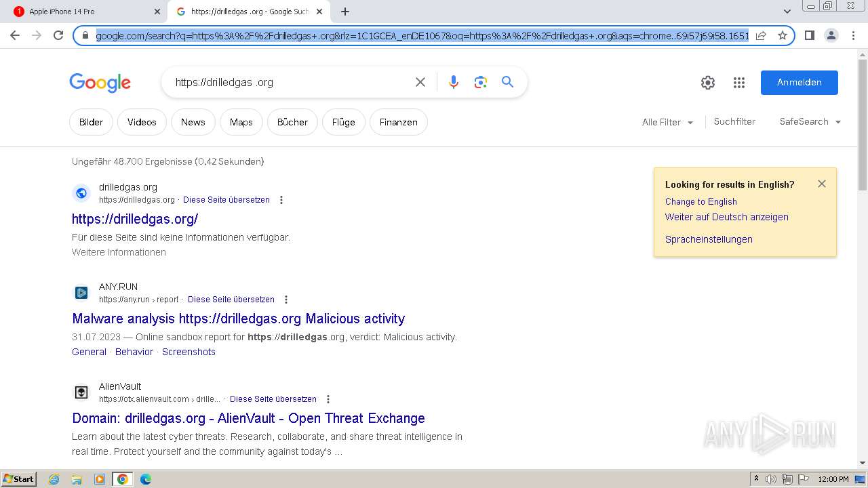Translate the AlienVault result page
Image resolution: width=868 pixels, height=488 pixels.
point(273,399)
